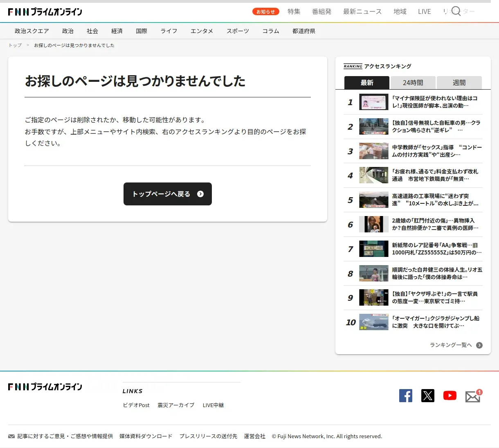
Task: Click the mail envelope icon with notification badge
Action: pos(473,396)
